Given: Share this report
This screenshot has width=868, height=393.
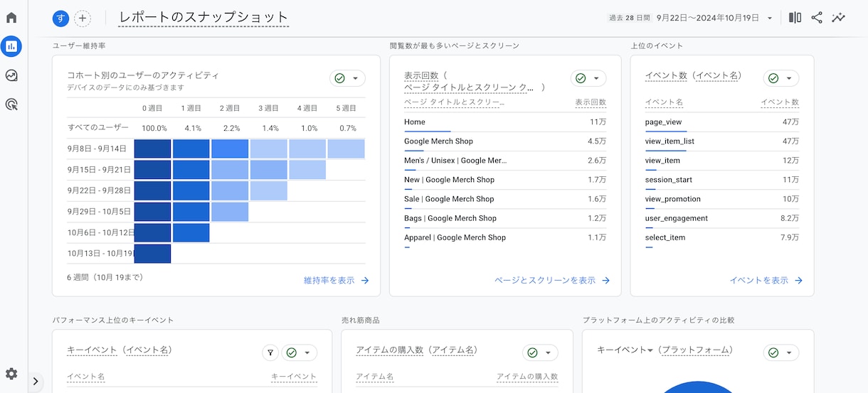Looking at the screenshot, I should tap(817, 18).
